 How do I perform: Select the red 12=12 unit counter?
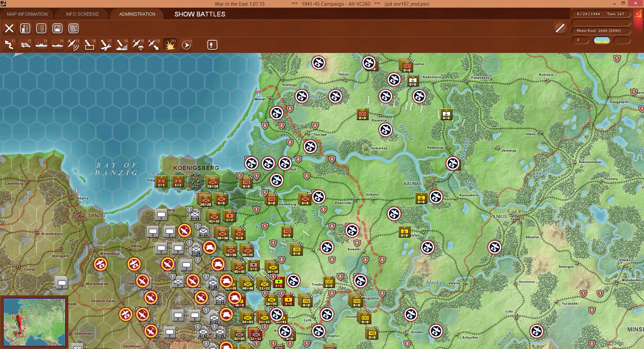[x=256, y=335]
